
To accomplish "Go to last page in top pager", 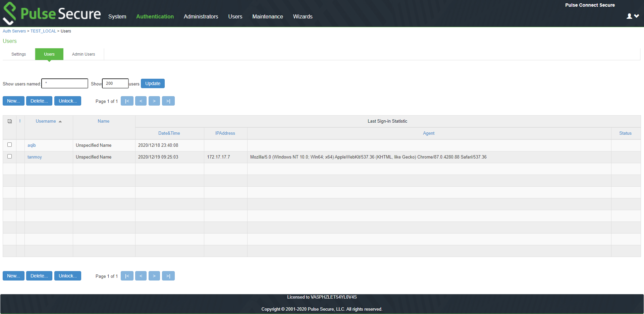I will (x=168, y=101).
